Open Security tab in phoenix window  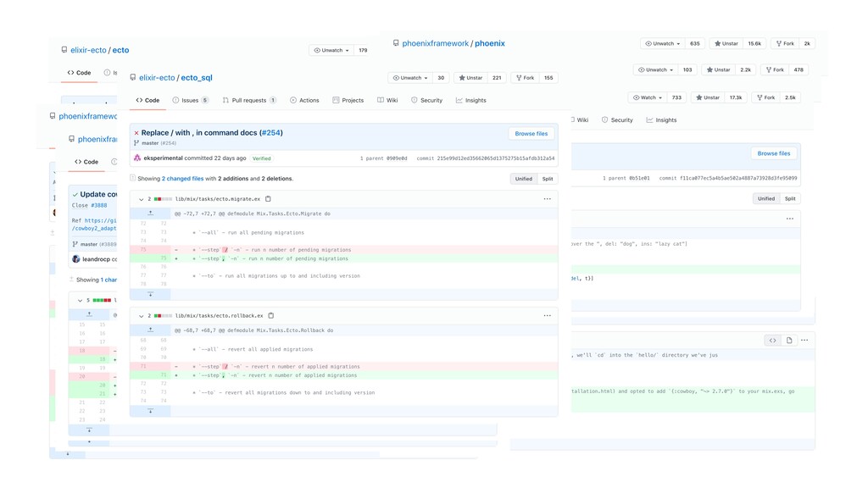tap(617, 119)
